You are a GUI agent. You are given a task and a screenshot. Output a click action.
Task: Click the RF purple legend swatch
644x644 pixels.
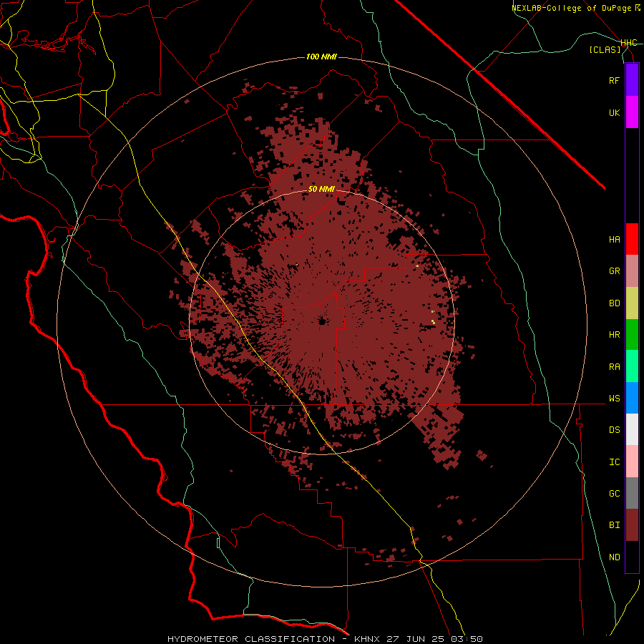click(632, 80)
